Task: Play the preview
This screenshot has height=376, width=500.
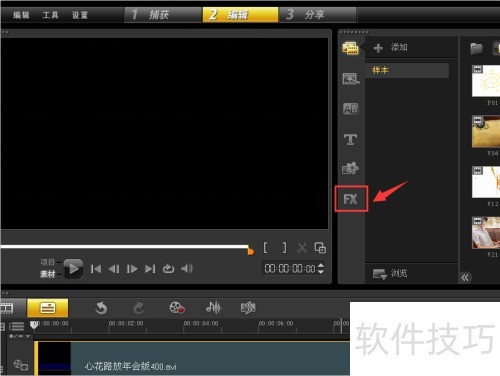Action: (73, 269)
